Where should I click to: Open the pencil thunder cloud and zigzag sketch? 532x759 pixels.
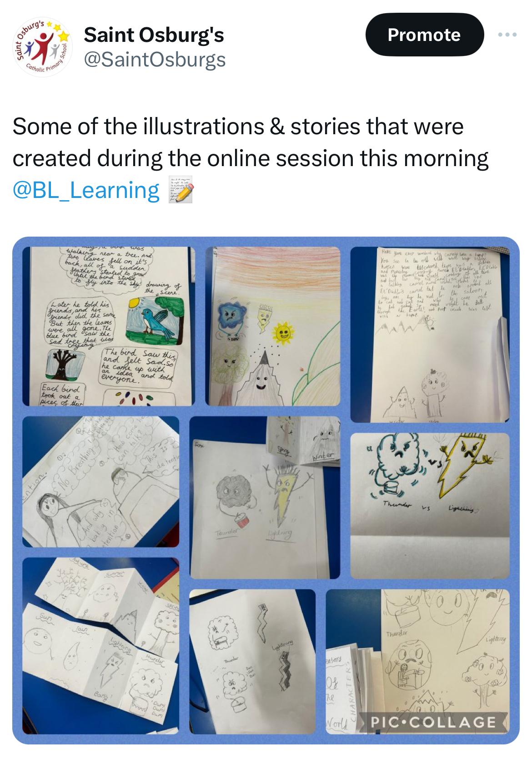tap(252, 662)
